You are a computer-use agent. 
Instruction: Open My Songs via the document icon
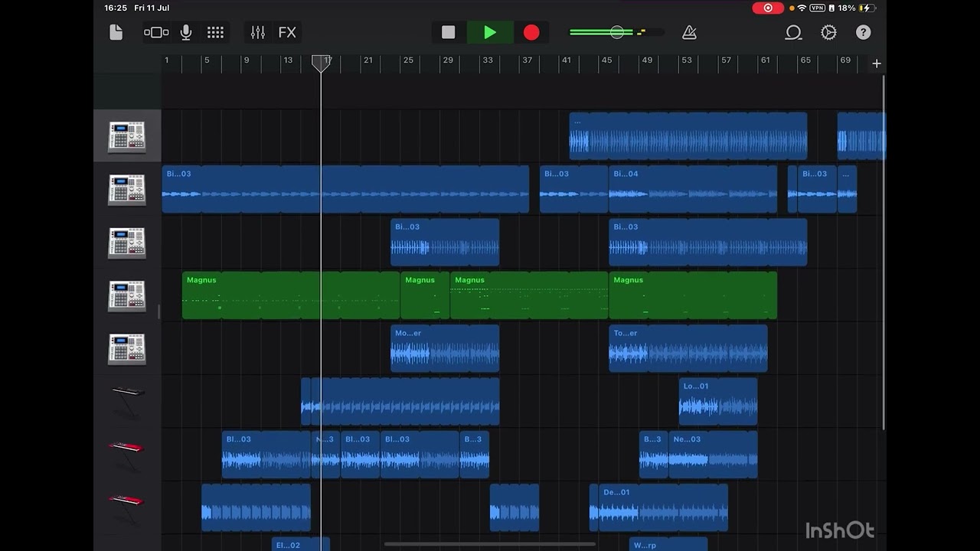[116, 32]
